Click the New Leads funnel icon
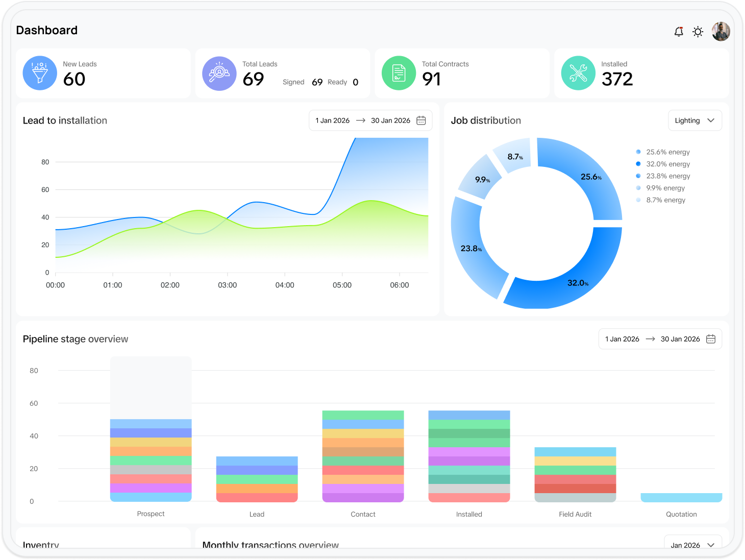The image size is (745, 560). tap(40, 73)
